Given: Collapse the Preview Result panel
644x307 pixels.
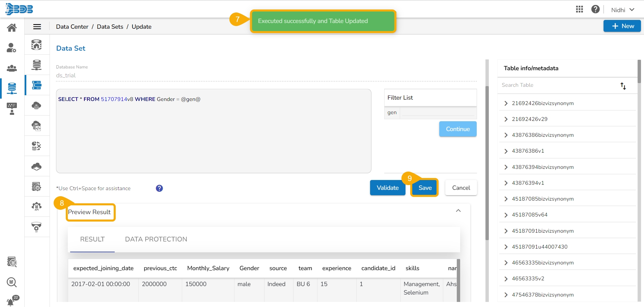Looking at the screenshot, I should [458, 211].
